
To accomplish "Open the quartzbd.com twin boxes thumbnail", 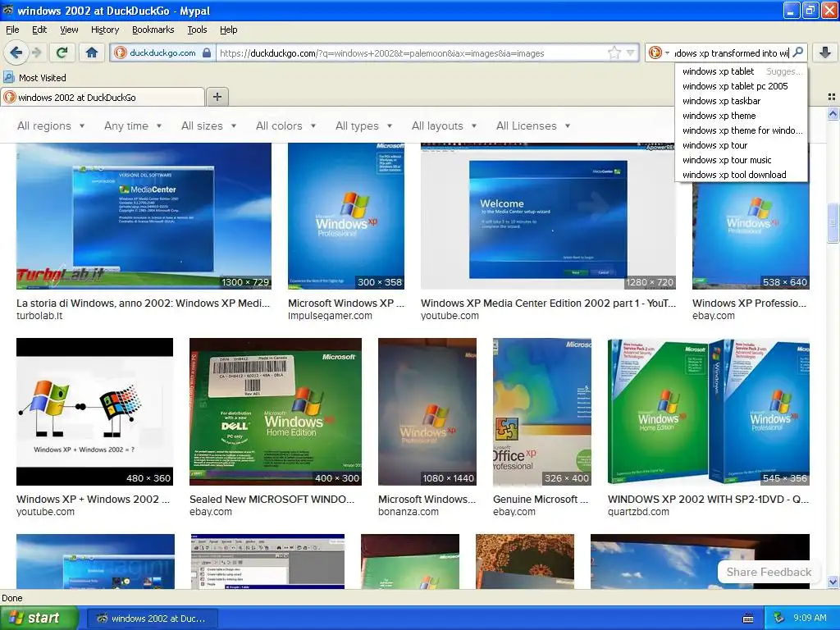I will coord(708,412).
